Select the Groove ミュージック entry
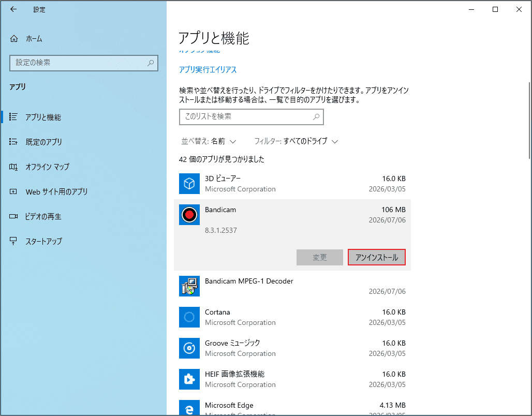532x416 pixels. tap(292, 348)
